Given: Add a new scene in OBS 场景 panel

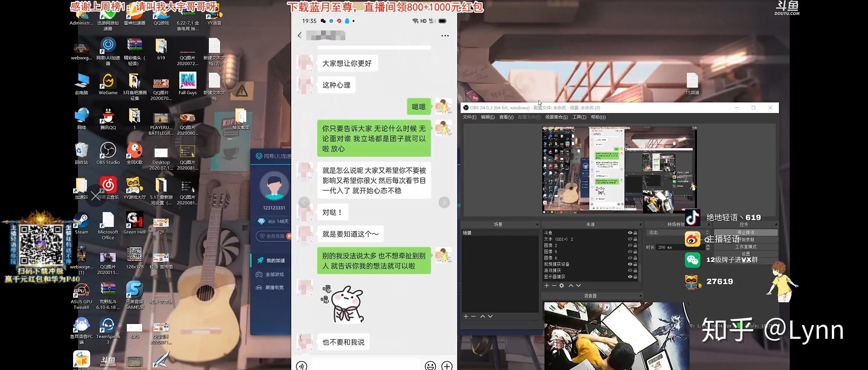Looking at the screenshot, I should click(x=466, y=316).
